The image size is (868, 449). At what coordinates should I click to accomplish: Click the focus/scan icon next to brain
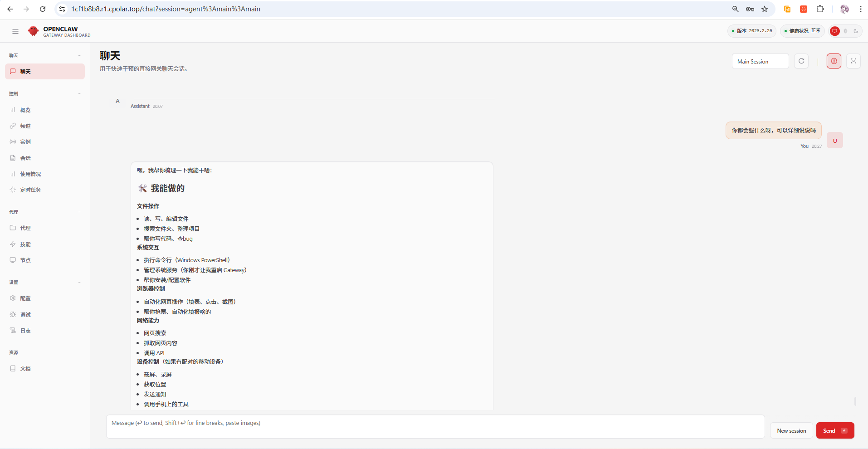point(854,61)
